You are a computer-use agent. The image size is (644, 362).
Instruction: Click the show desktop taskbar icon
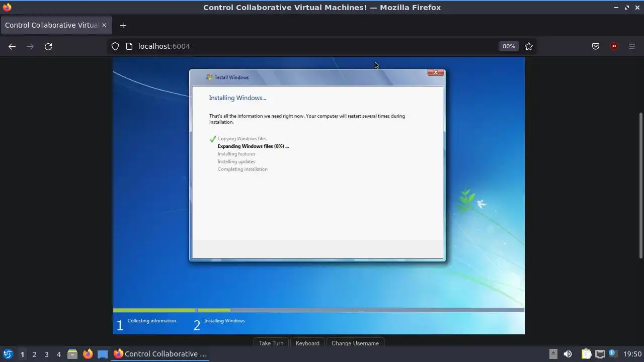pyautogui.click(x=103, y=354)
